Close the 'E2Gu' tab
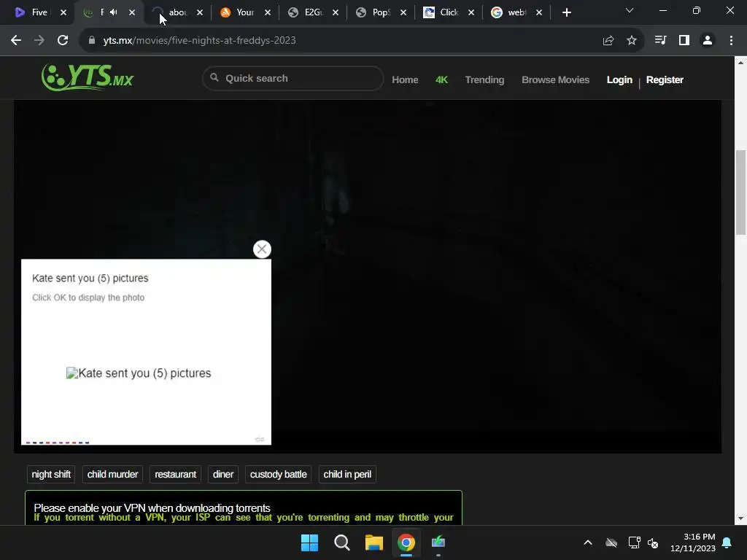Image resolution: width=747 pixels, height=560 pixels. pyautogui.click(x=336, y=13)
